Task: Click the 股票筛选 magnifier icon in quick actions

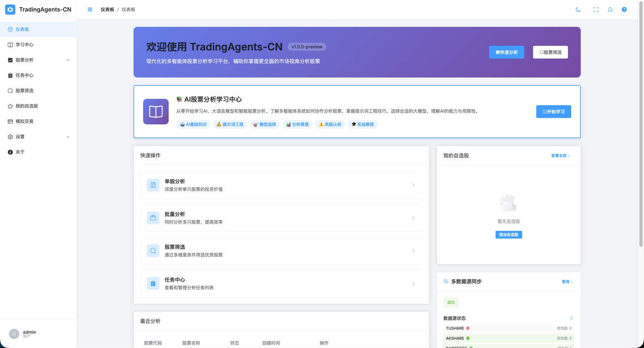Action: 153,250
